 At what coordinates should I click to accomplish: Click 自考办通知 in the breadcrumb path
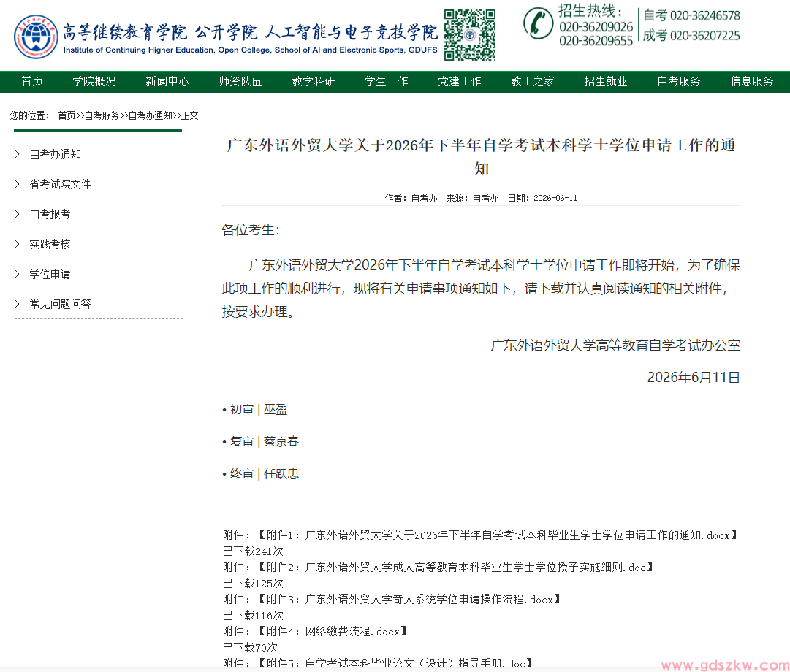click(x=150, y=116)
